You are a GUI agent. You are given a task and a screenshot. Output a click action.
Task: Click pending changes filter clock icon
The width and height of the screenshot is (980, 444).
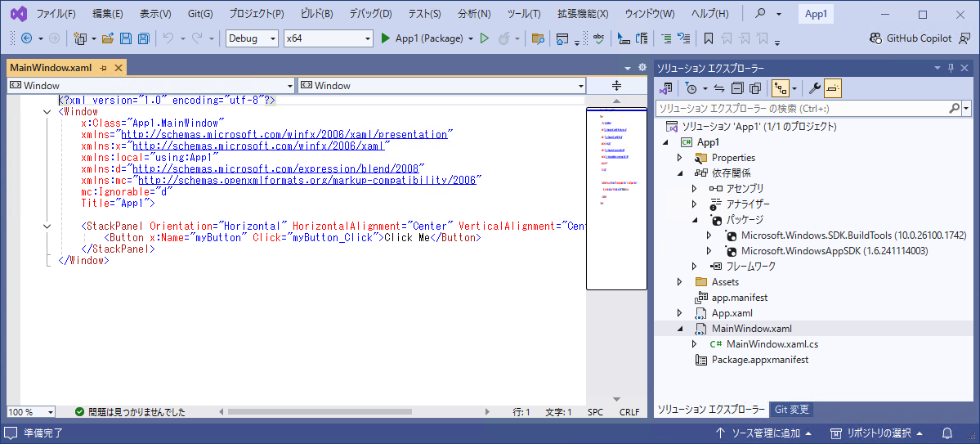[690, 89]
